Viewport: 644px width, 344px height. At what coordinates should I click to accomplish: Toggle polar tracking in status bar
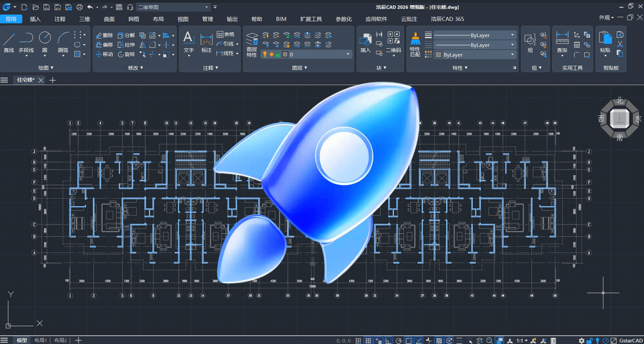click(398, 341)
